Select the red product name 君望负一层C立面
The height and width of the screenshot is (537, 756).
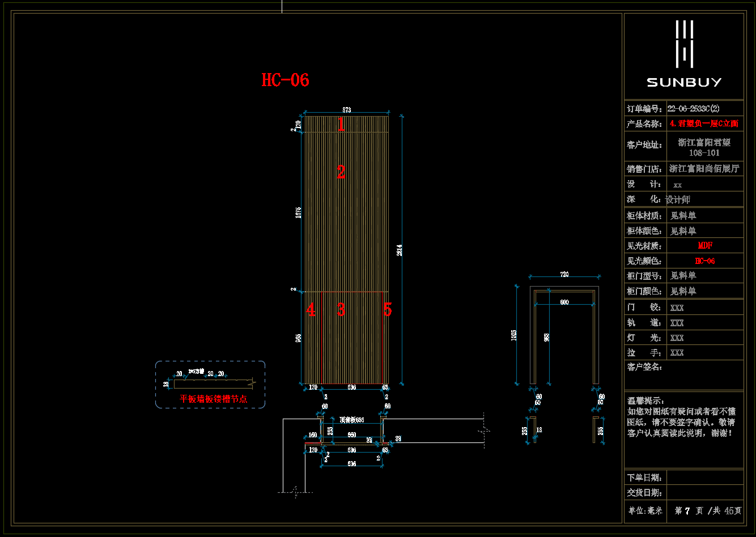[704, 123]
